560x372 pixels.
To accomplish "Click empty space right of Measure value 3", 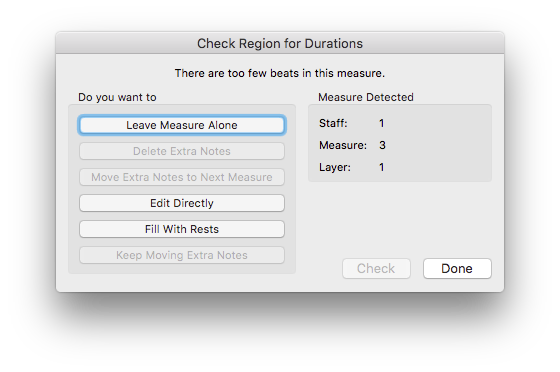I will 438,145.
